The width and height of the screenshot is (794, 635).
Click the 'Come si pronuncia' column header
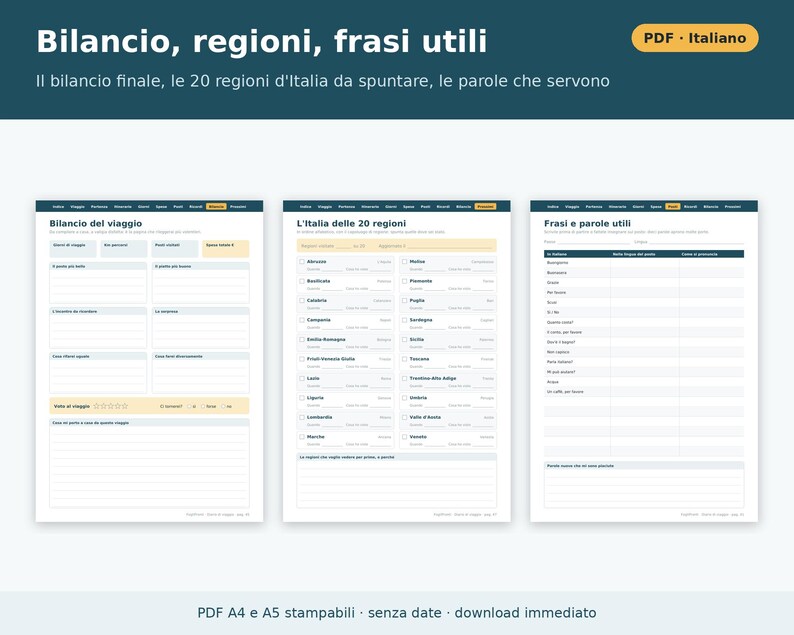click(699, 254)
